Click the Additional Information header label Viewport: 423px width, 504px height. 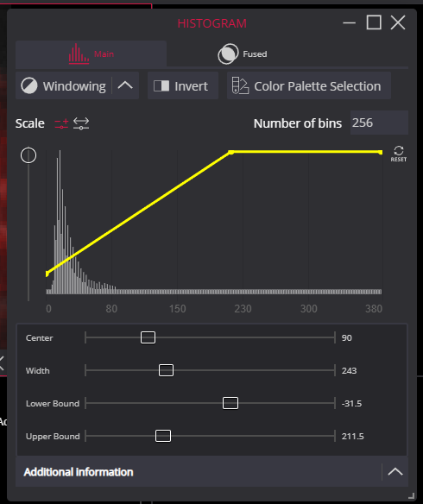point(79,472)
